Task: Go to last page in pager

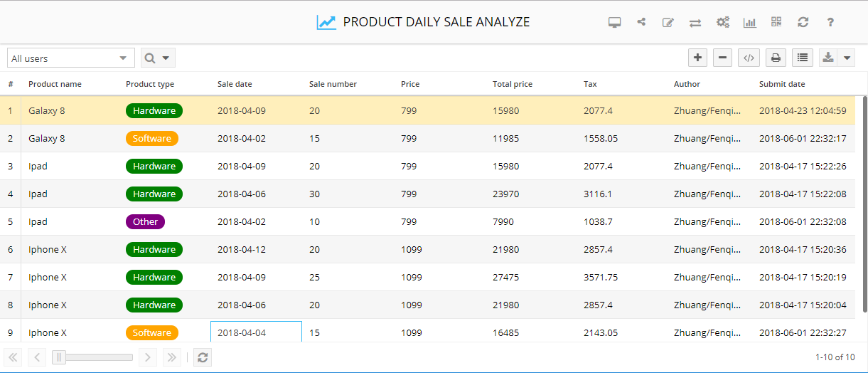Action: pos(171,357)
